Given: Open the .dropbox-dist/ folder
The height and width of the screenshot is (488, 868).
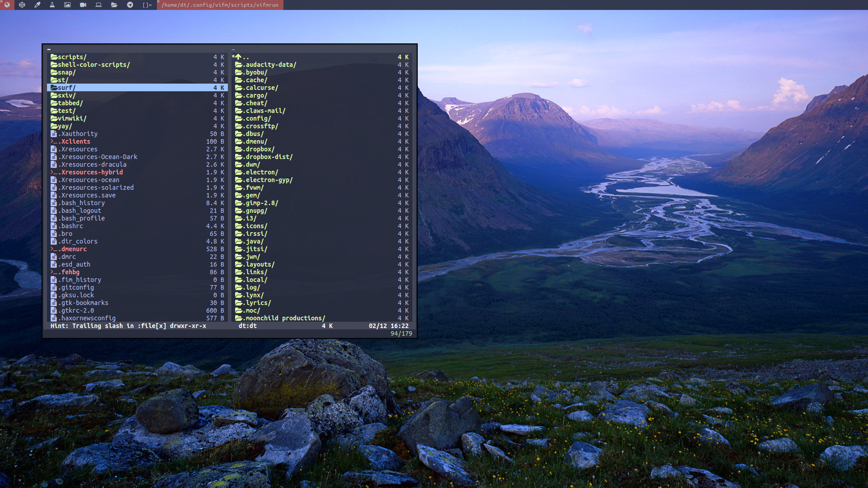Looking at the screenshot, I should pyautogui.click(x=269, y=157).
